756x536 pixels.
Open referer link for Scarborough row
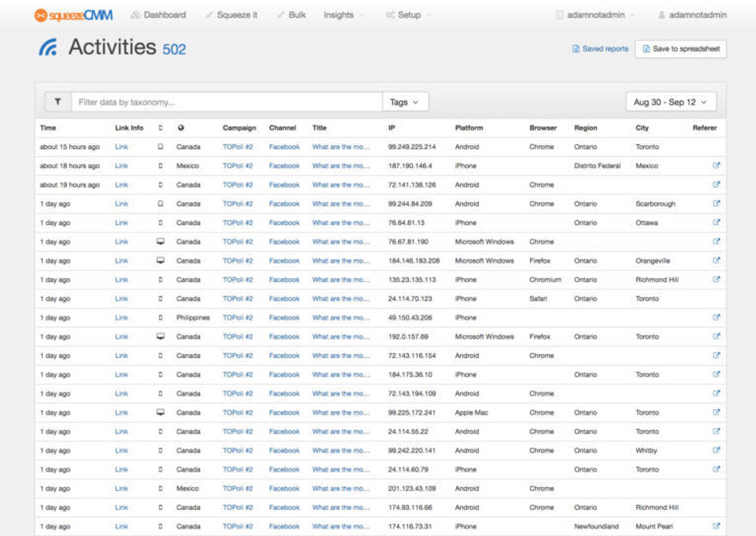pos(716,203)
